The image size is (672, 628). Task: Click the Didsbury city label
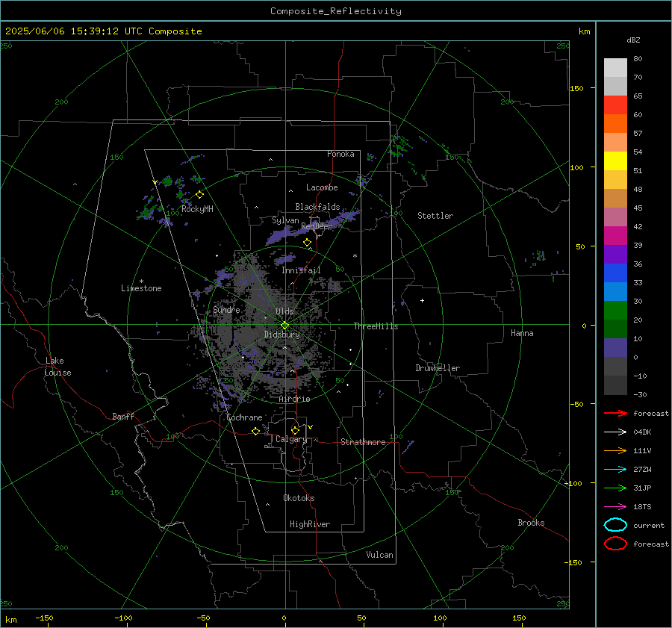coord(281,335)
